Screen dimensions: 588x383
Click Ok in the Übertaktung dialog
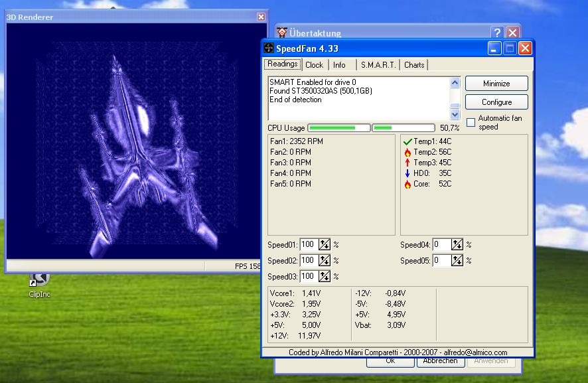tap(390, 362)
